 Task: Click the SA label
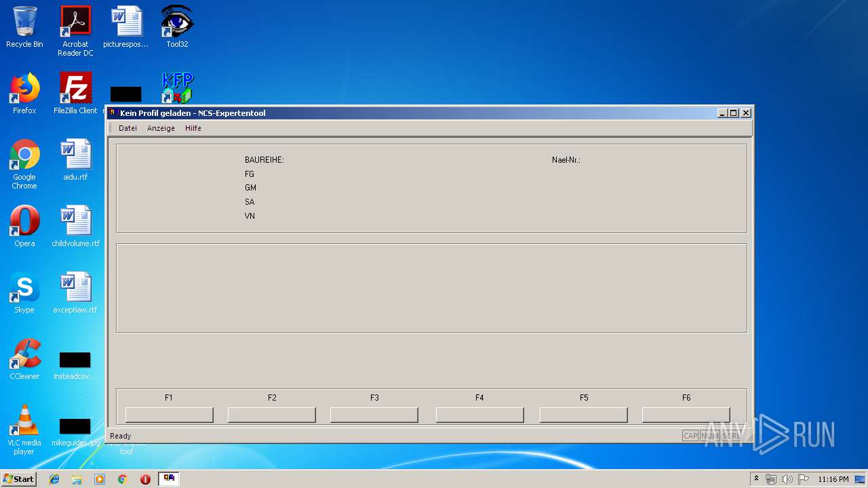pyautogui.click(x=250, y=202)
